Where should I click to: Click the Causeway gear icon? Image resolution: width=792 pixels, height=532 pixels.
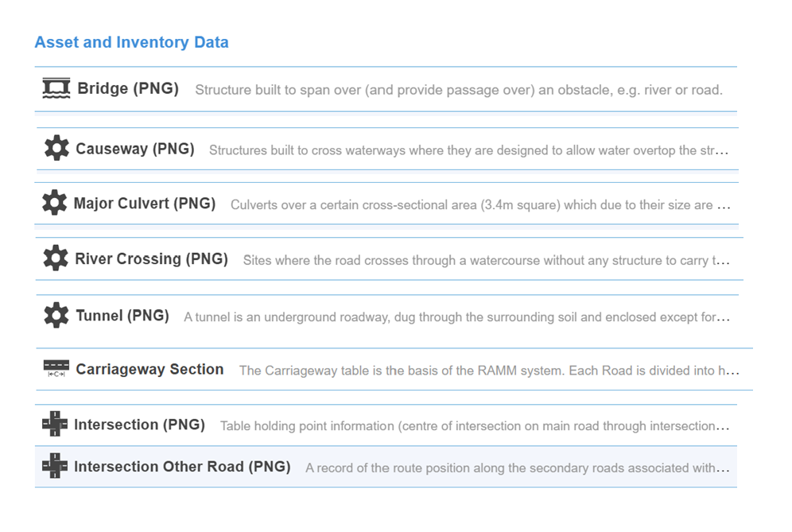pos(56,149)
